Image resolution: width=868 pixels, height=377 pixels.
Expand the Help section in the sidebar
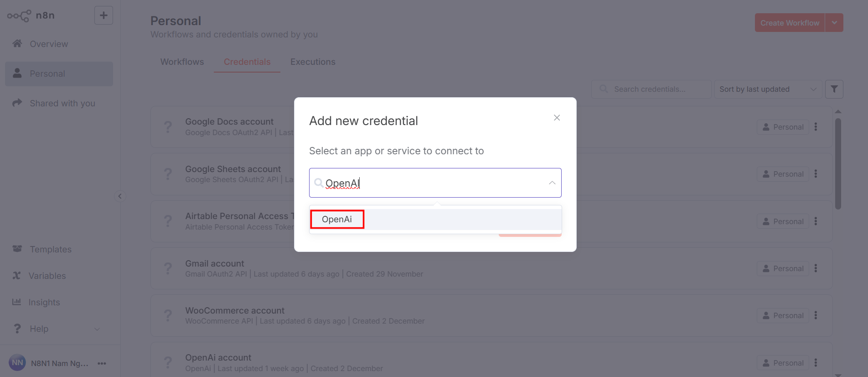pyautogui.click(x=39, y=328)
